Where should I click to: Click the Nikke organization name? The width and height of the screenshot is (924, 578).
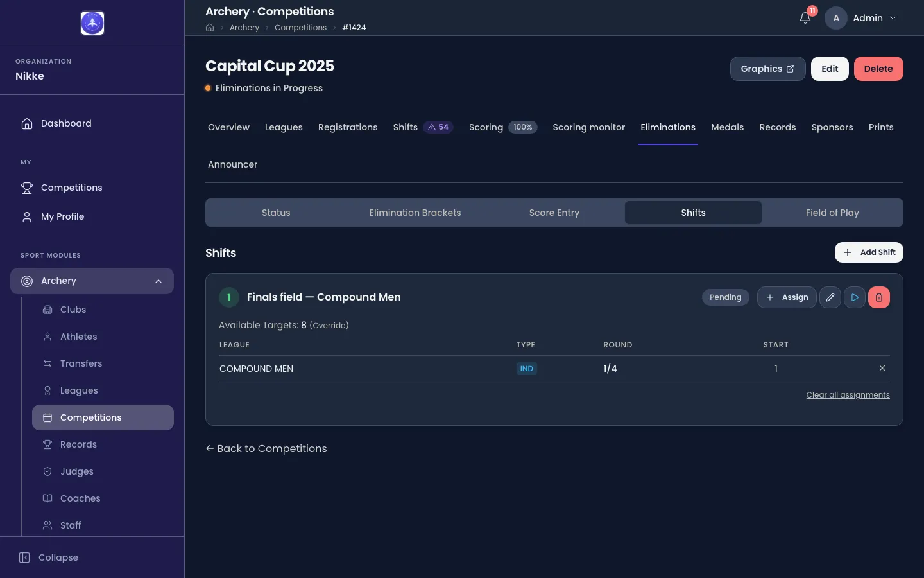[x=30, y=76]
